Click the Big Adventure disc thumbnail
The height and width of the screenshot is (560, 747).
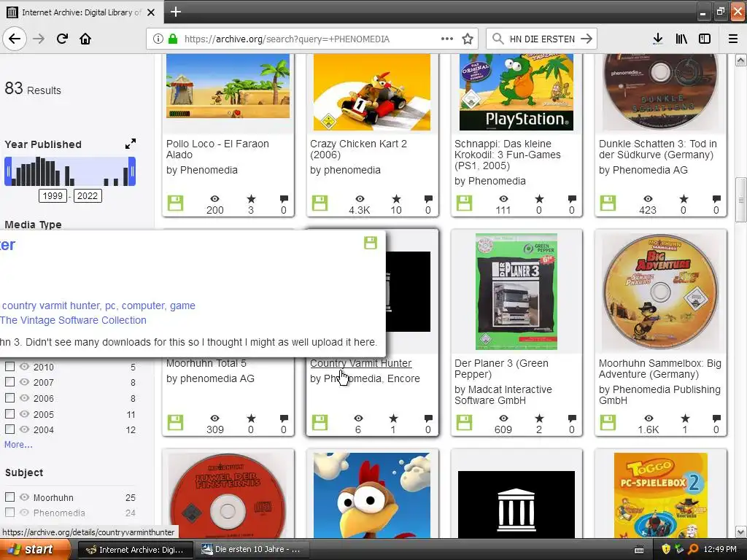(660, 292)
